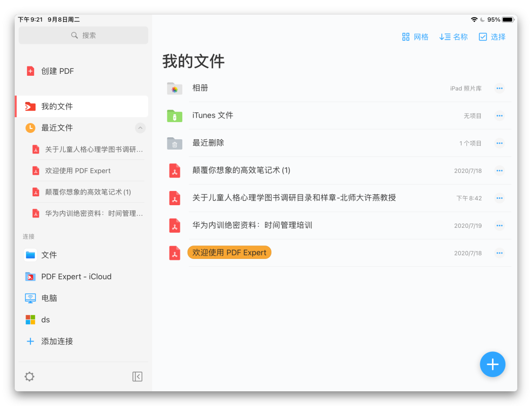The width and height of the screenshot is (532, 406).
Task: Switch to 网格 grid view
Action: 415,37
